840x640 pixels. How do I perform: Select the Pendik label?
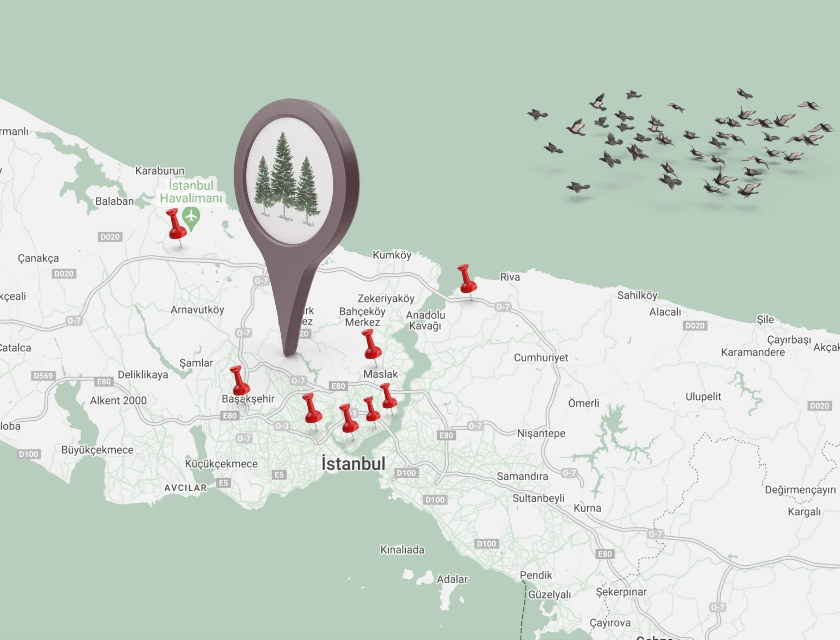[x=536, y=575]
